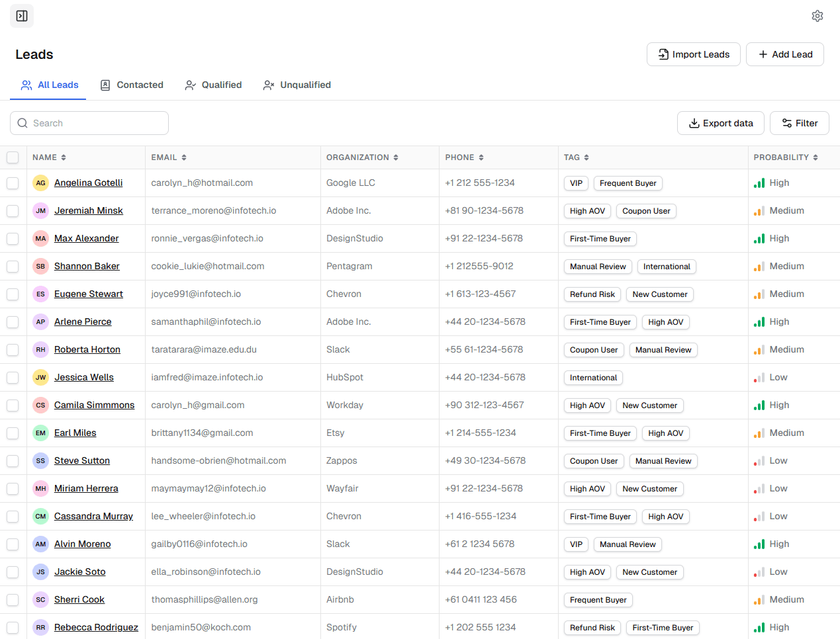
Task: Switch to the All Leads tab
Action: click(50, 85)
